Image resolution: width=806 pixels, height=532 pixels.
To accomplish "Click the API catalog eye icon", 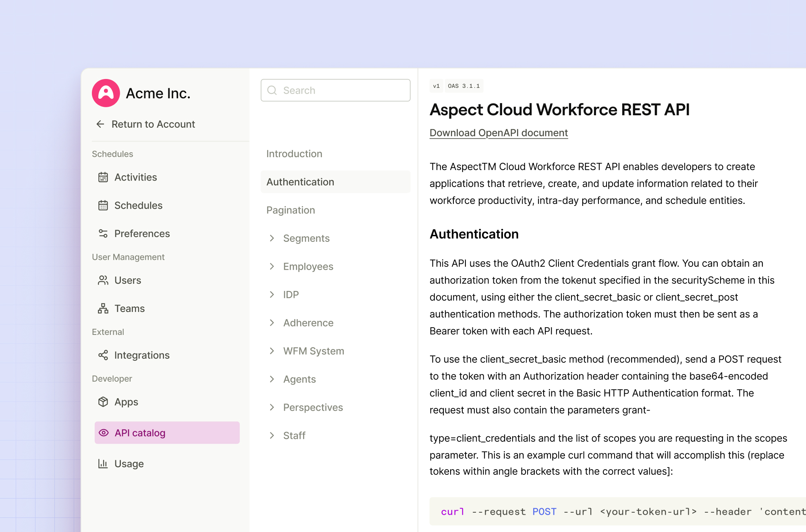I will pos(104,433).
